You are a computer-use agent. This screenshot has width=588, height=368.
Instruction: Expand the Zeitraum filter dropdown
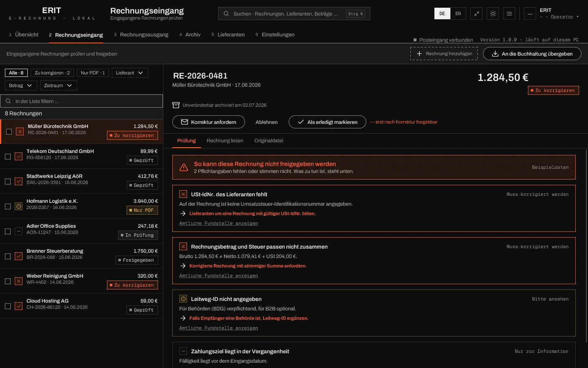tap(58, 85)
